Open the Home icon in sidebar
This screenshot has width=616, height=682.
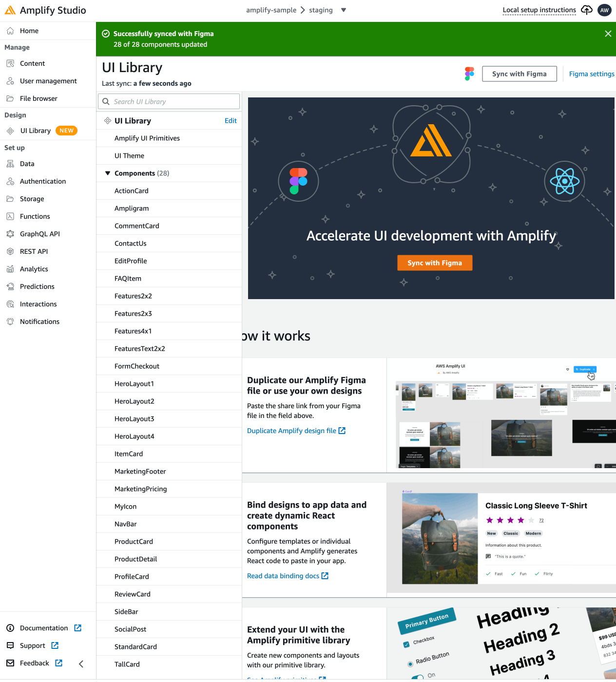pos(10,31)
